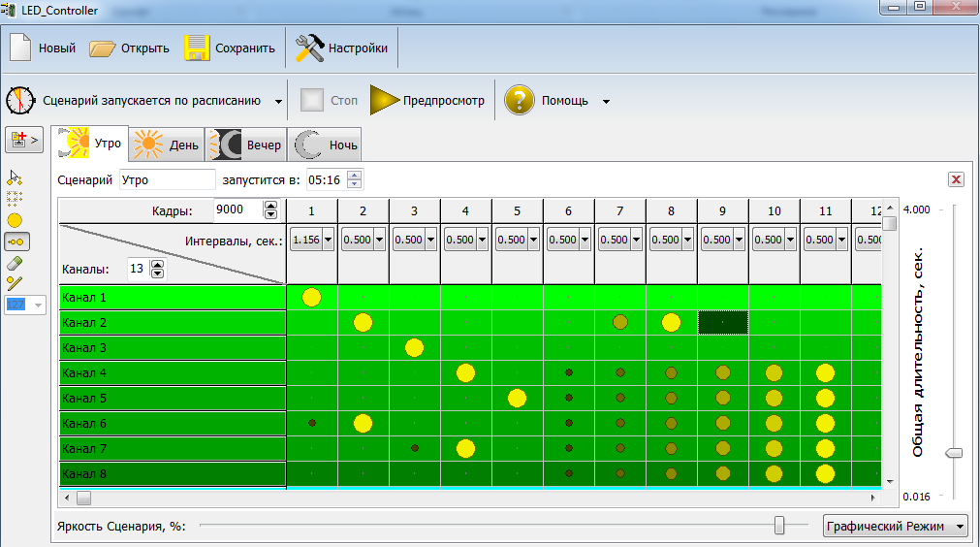Click horizontal scrollbar right arrow
Screen dimensions: 980x547
tap(873, 499)
